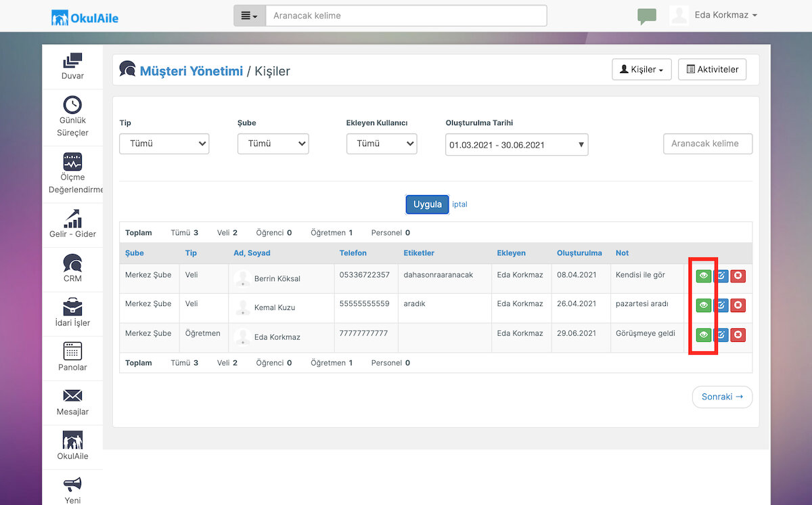Screen dimensions: 812x505
Task: Open the Duvar sidebar icon
Action: click(x=72, y=60)
